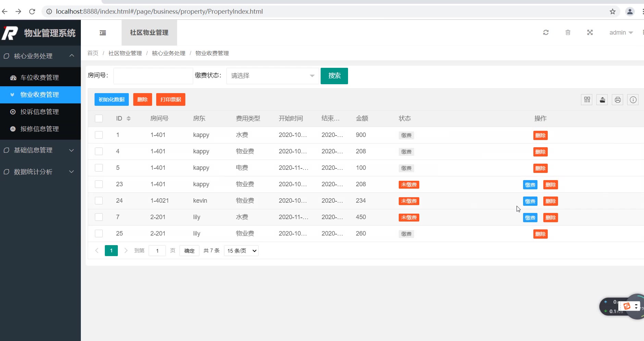The width and height of the screenshot is (644, 341).
Task: Open the 缴费状态 dropdown
Action: point(273,76)
